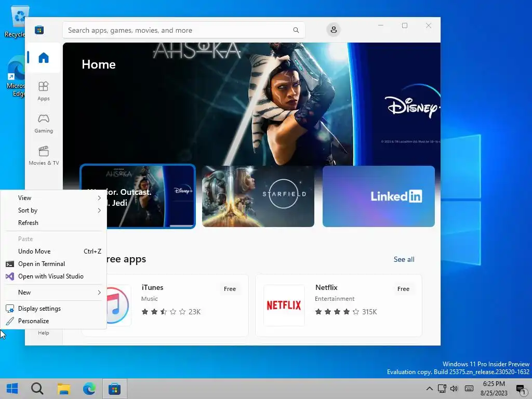Open network icon in system tray
The width and height of the screenshot is (532, 399).
pyautogui.click(x=442, y=389)
